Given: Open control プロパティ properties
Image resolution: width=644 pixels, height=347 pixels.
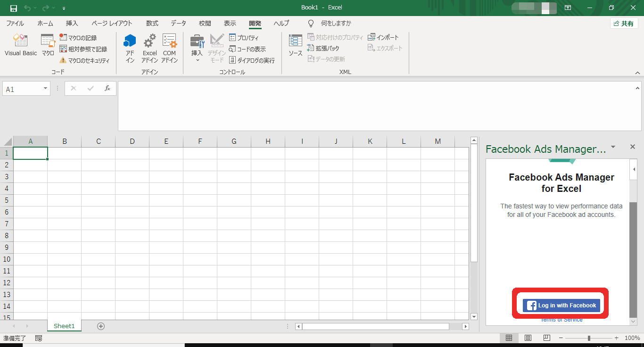Looking at the screenshot, I should [244, 38].
